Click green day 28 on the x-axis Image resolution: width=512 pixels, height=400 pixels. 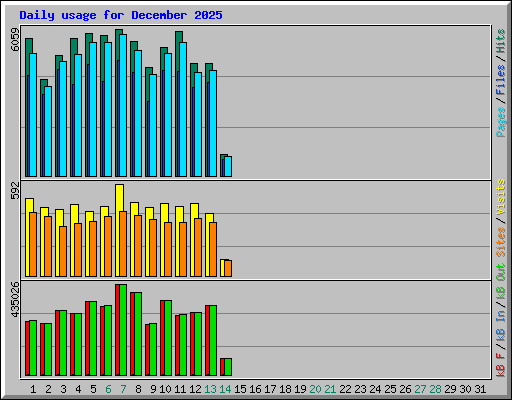click(x=435, y=389)
